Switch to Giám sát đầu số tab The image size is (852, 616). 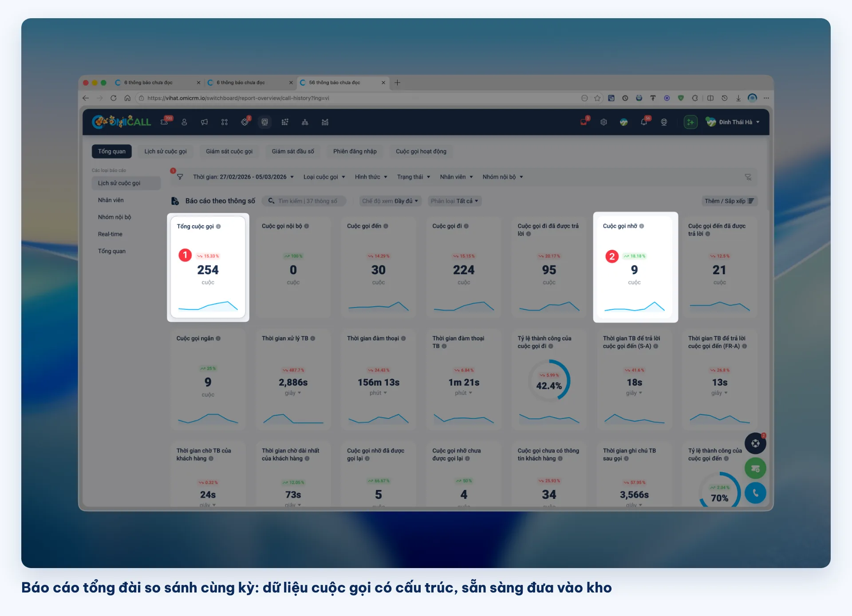[x=293, y=151]
